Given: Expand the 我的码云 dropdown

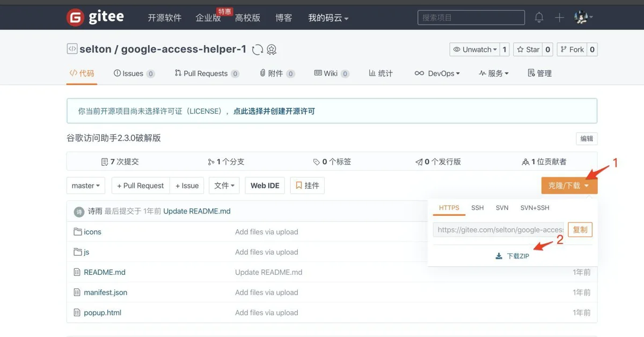Looking at the screenshot, I should point(328,18).
